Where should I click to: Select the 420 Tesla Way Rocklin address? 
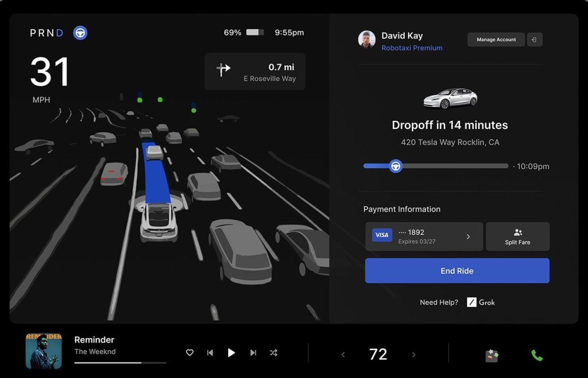coord(450,143)
